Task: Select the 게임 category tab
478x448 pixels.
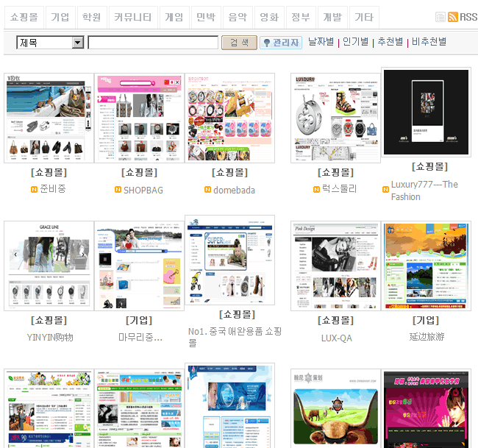Action: (174, 17)
